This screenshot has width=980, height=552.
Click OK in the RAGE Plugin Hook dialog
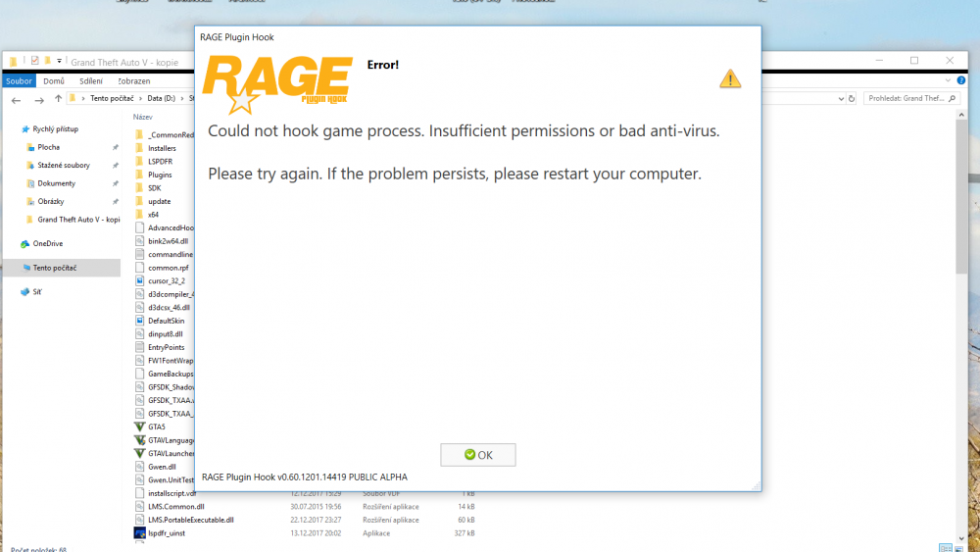pos(478,455)
